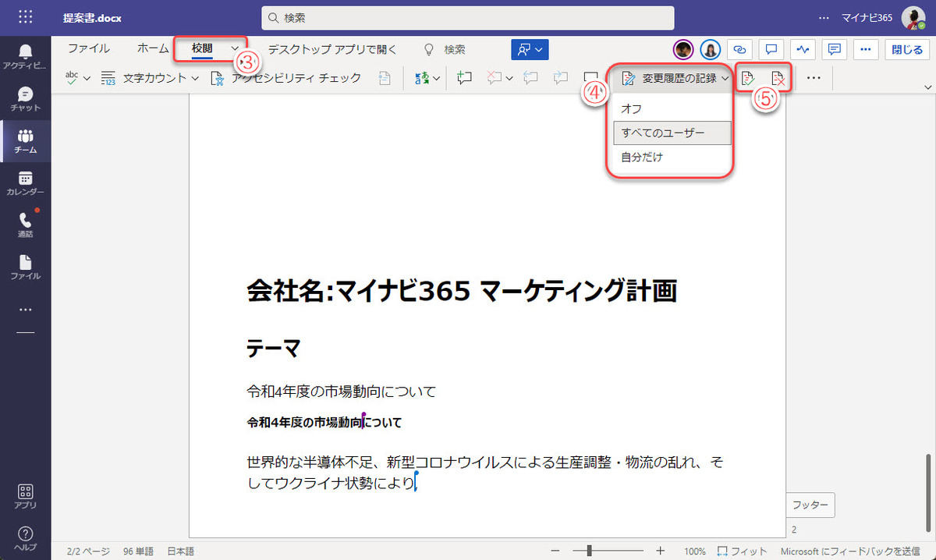Click the delete comment icon
Viewport: 936px width, 560px height.
click(x=493, y=78)
